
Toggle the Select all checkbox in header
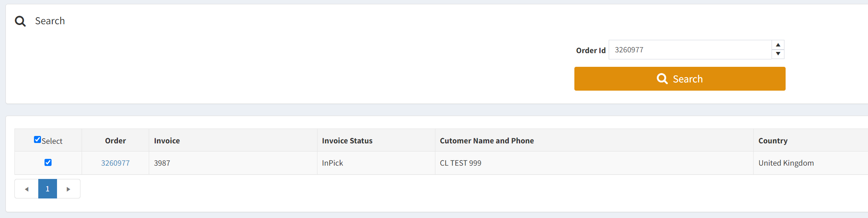(x=37, y=139)
